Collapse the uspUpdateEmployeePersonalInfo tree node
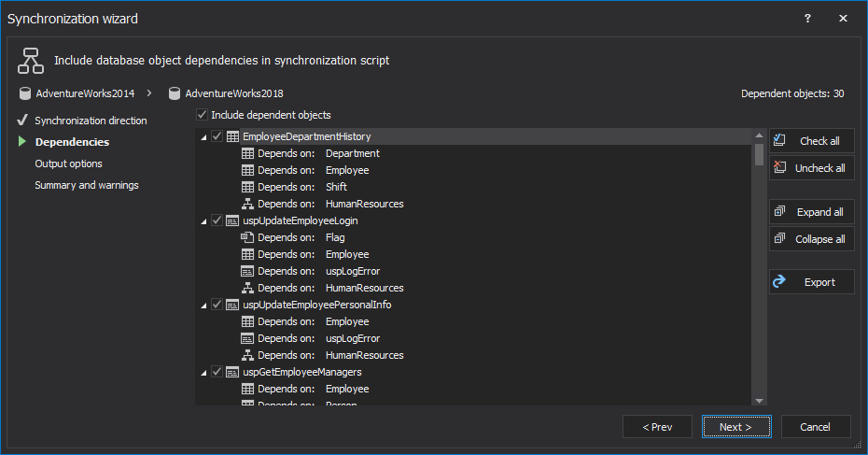The height and width of the screenshot is (455, 868). tap(204, 306)
